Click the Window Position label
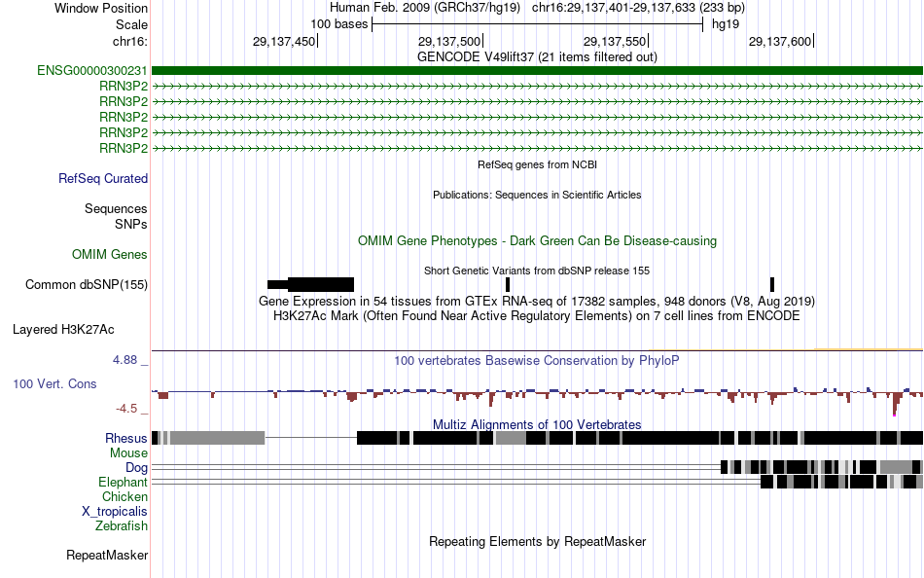Viewport: 924px width, 578px height. pyautogui.click(x=101, y=8)
